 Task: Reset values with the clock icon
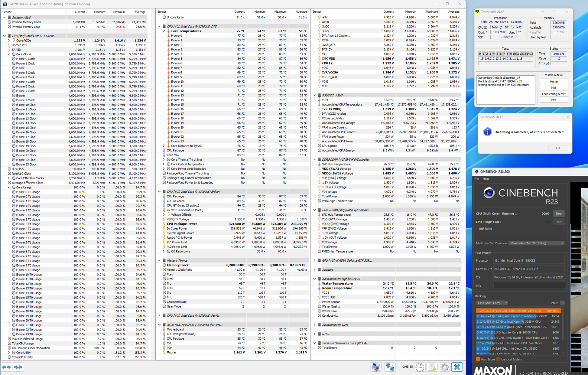420,367
